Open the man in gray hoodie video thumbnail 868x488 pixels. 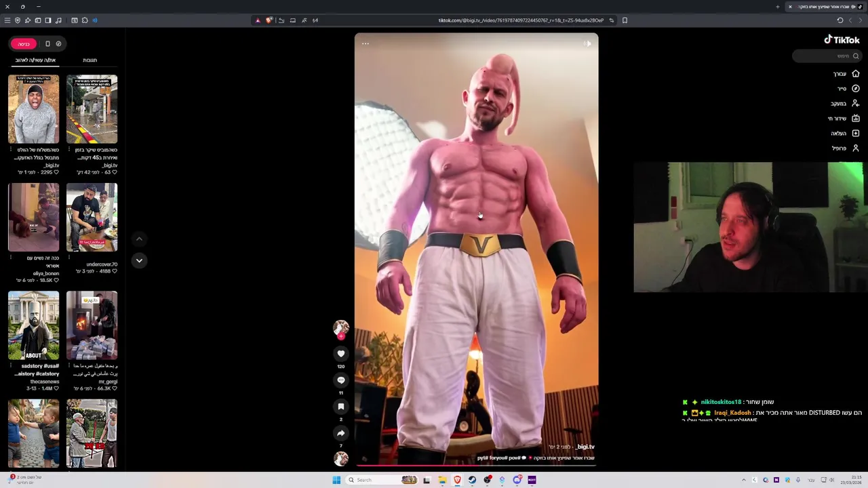[33, 109]
